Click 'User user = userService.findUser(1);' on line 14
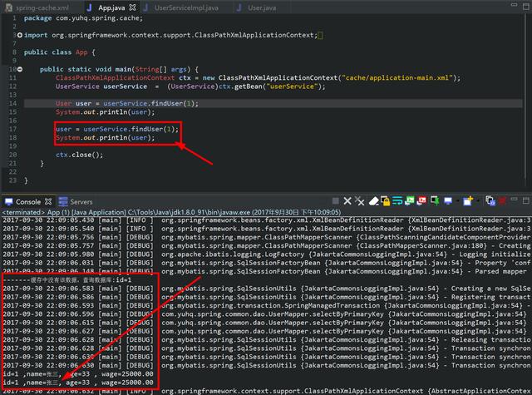The width and height of the screenshot is (532, 395). [x=127, y=103]
